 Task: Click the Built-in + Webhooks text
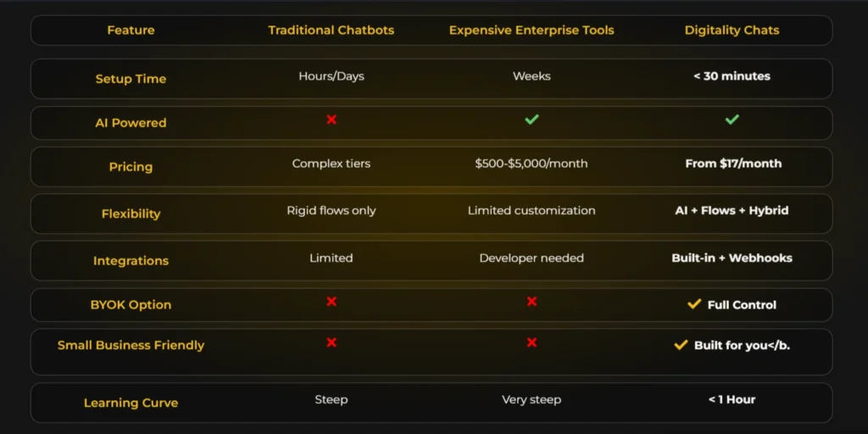(732, 258)
